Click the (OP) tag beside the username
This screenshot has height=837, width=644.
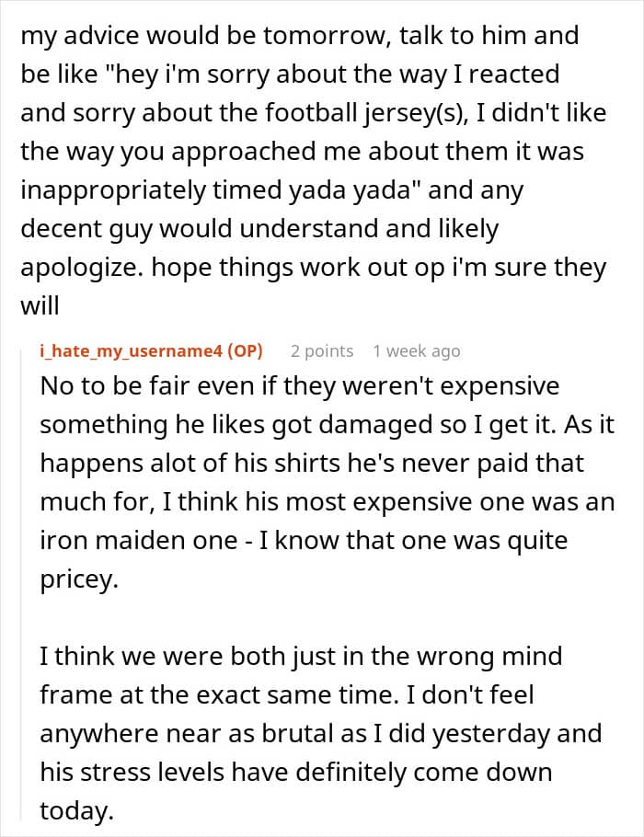pos(245,350)
